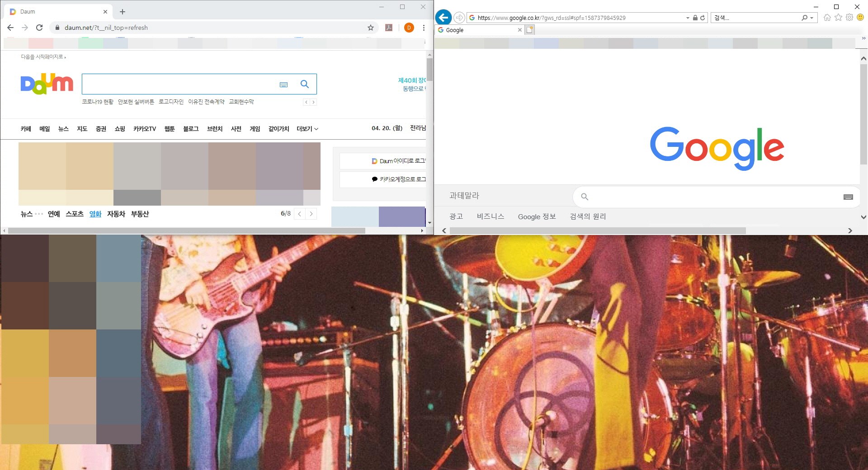The image size is (868, 470).
Task: Open the virtual keyboard in Daum search box
Action: [283, 85]
